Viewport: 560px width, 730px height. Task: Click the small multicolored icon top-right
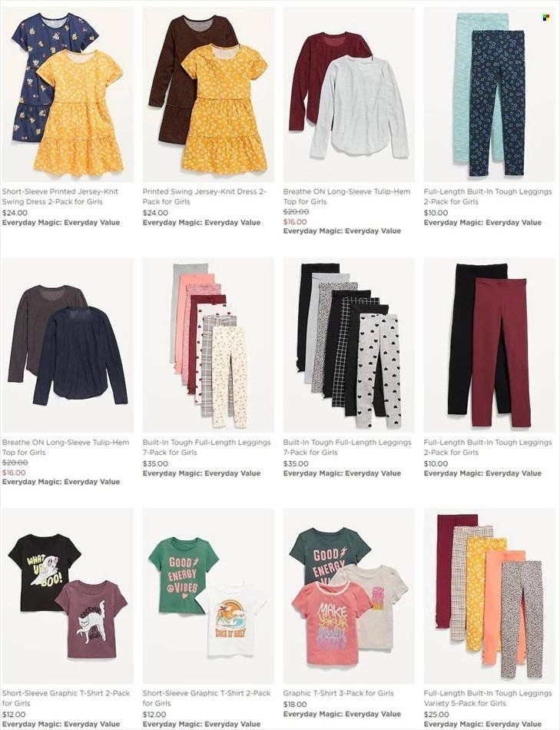[545, 18]
